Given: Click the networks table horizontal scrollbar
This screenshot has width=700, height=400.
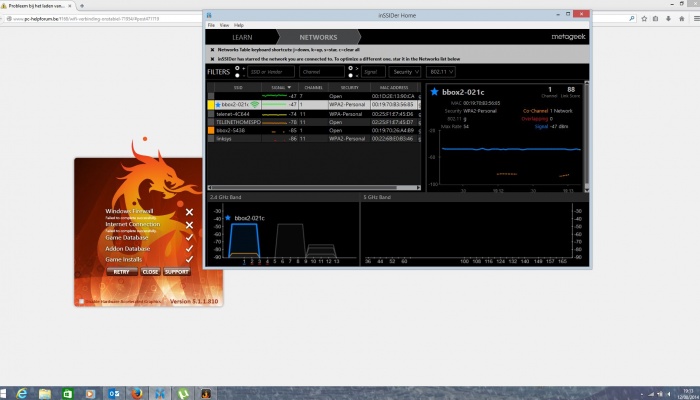Looking at the screenshot, I should tap(305, 188).
